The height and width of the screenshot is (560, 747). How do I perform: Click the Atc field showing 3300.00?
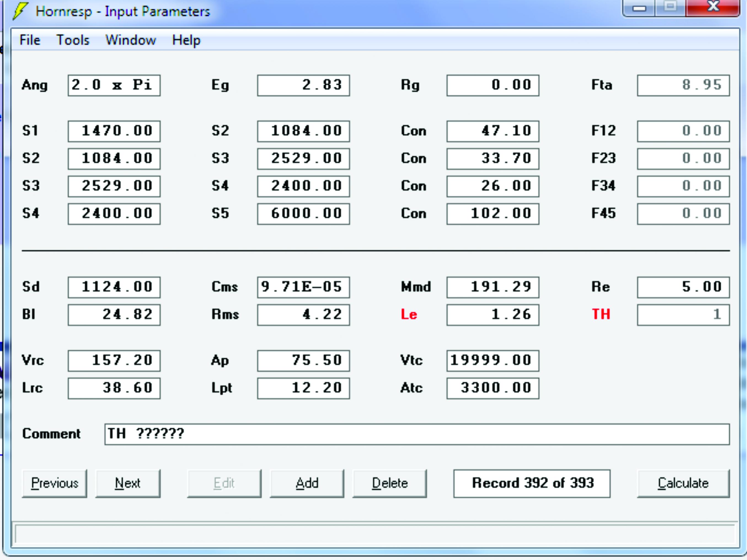pyautogui.click(x=493, y=388)
